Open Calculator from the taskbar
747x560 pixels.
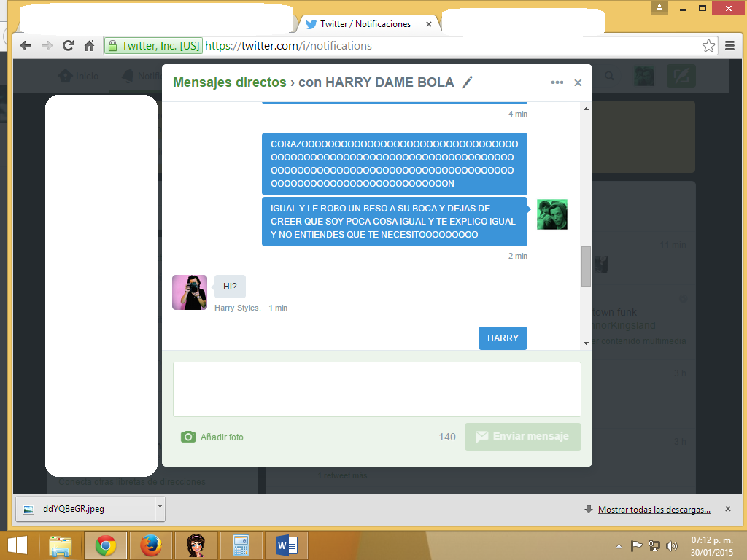(x=241, y=545)
